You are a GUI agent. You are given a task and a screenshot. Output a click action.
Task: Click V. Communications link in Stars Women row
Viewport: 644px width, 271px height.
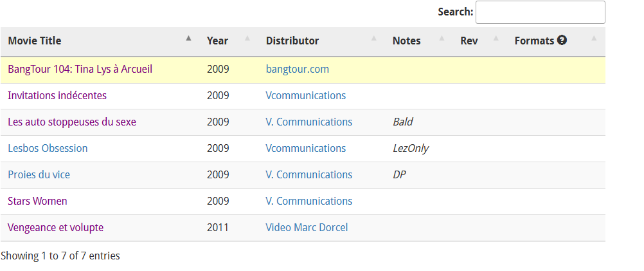[309, 201]
